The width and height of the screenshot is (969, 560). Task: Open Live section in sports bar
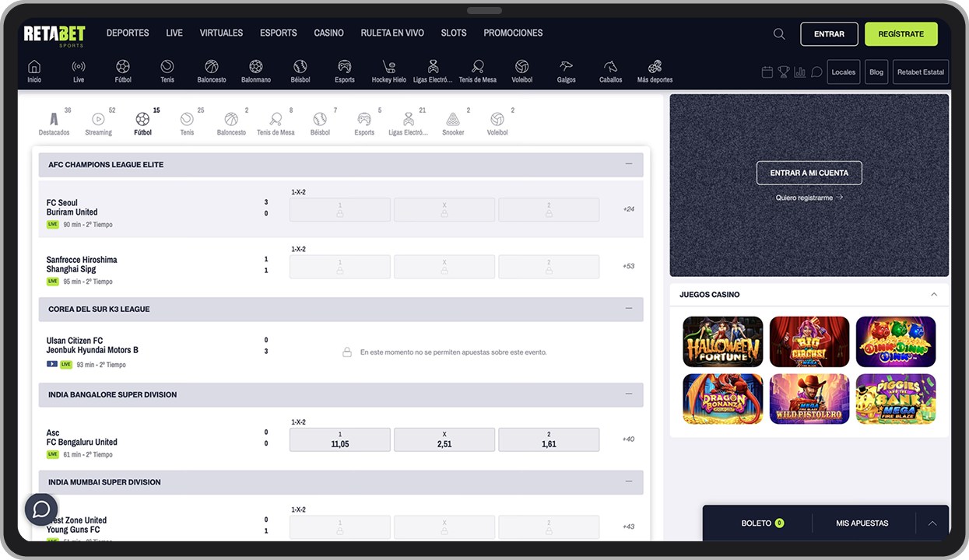[79, 72]
